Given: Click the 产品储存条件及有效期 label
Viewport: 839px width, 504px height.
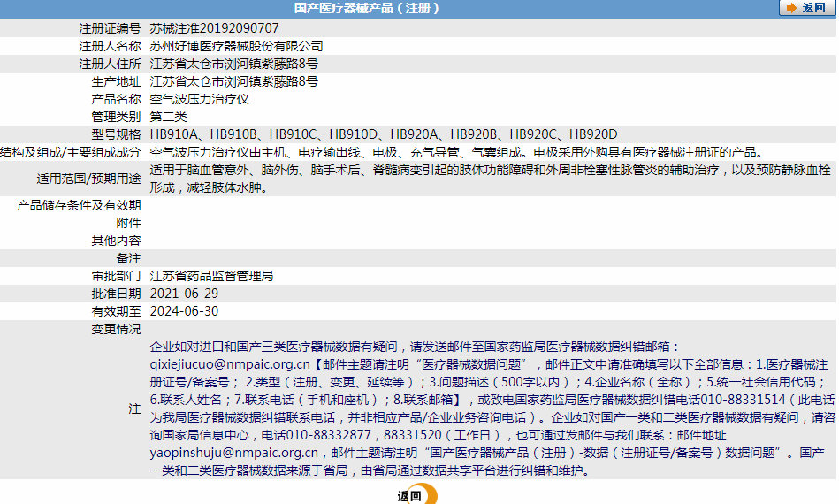Looking at the screenshot, I should tap(79, 205).
